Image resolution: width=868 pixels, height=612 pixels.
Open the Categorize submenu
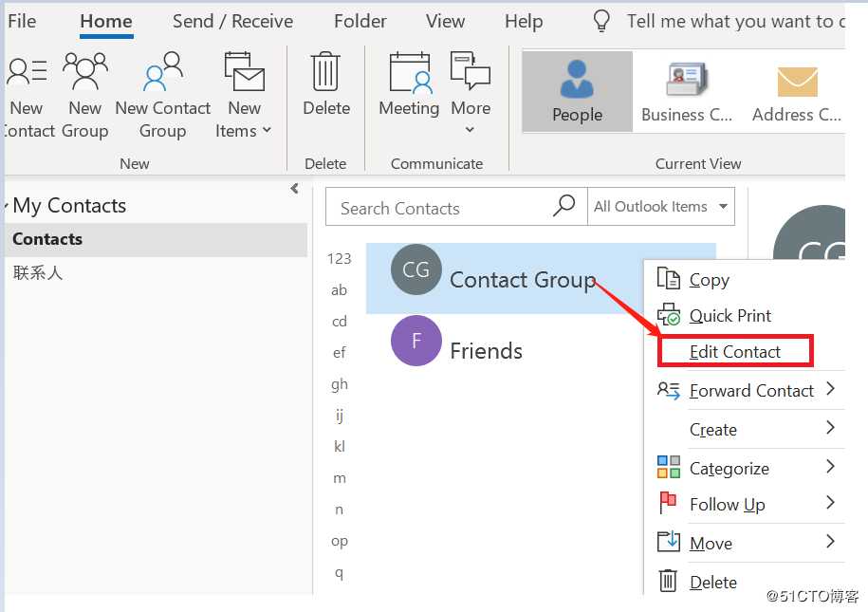pyautogui.click(x=745, y=468)
